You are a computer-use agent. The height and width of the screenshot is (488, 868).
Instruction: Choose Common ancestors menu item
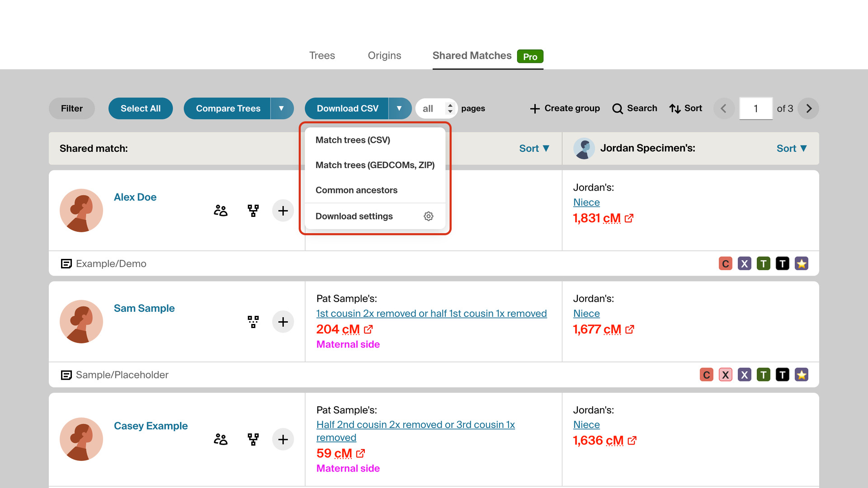[375, 190]
